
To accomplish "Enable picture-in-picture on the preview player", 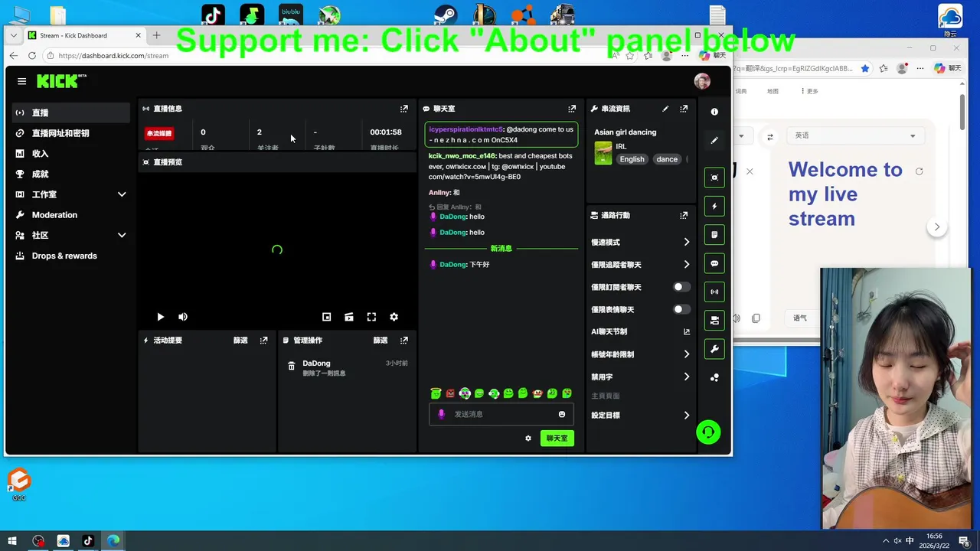I will coord(326,317).
